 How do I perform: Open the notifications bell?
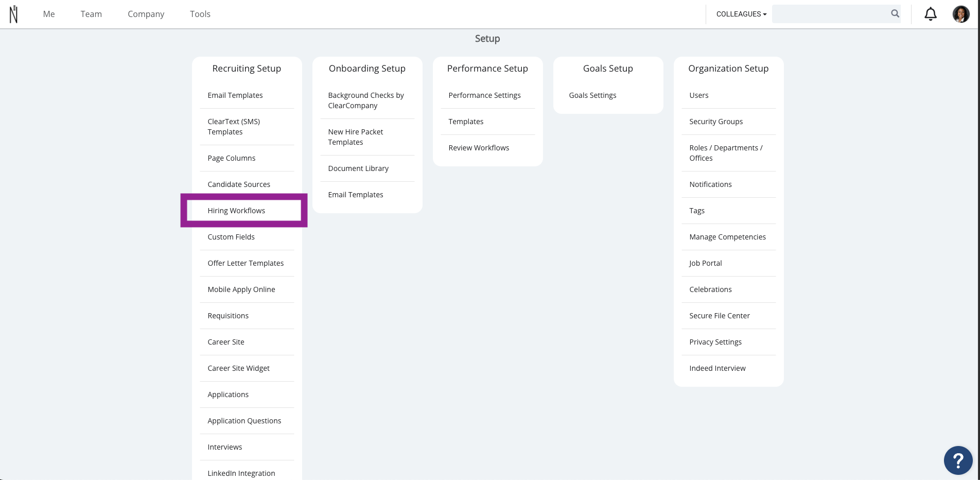(x=930, y=14)
